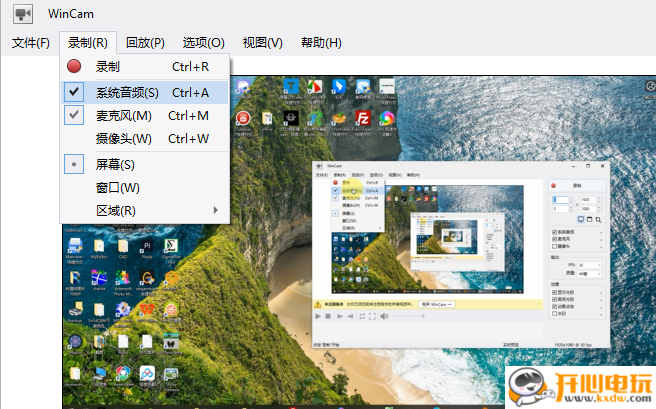Click the 录制 record button in nested WinCam panel
The image size is (656, 409).
pos(577,186)
